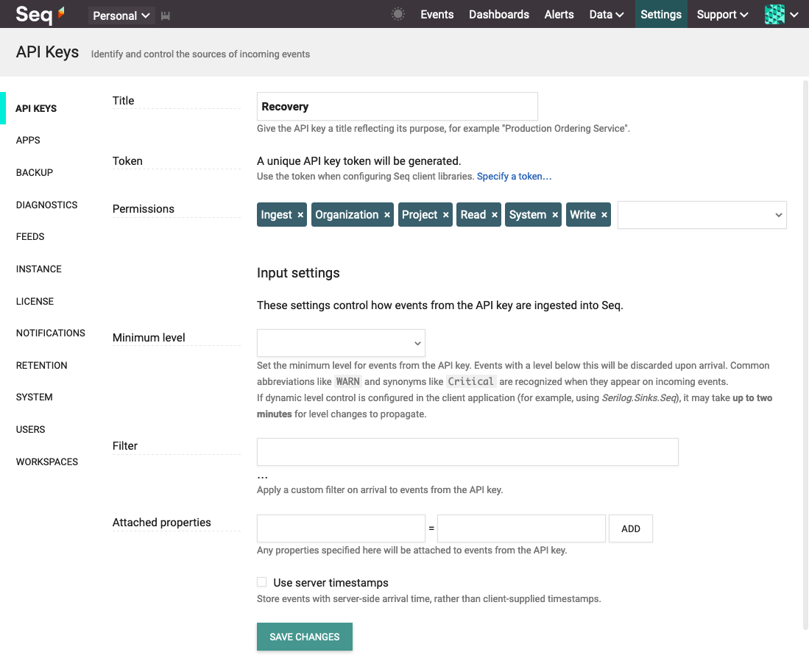
Task: Open USERS settings section
Action: point(30,430)
